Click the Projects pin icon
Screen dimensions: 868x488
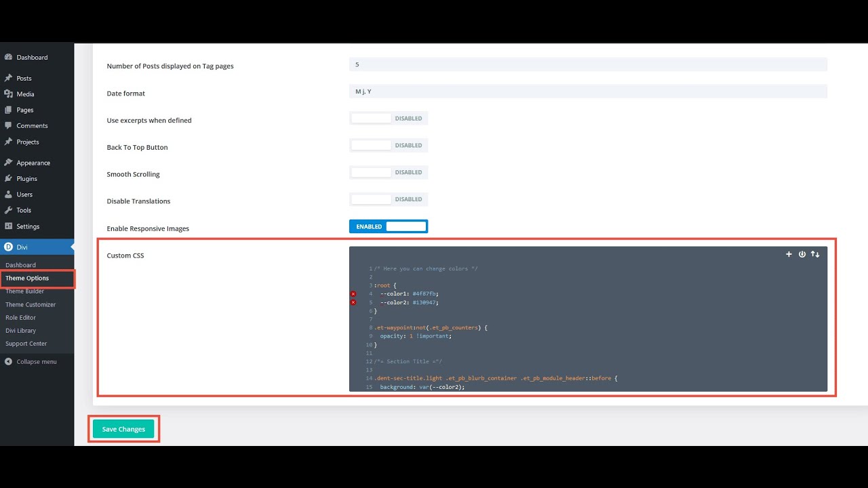pyautogui.click(x=8, y=142)
